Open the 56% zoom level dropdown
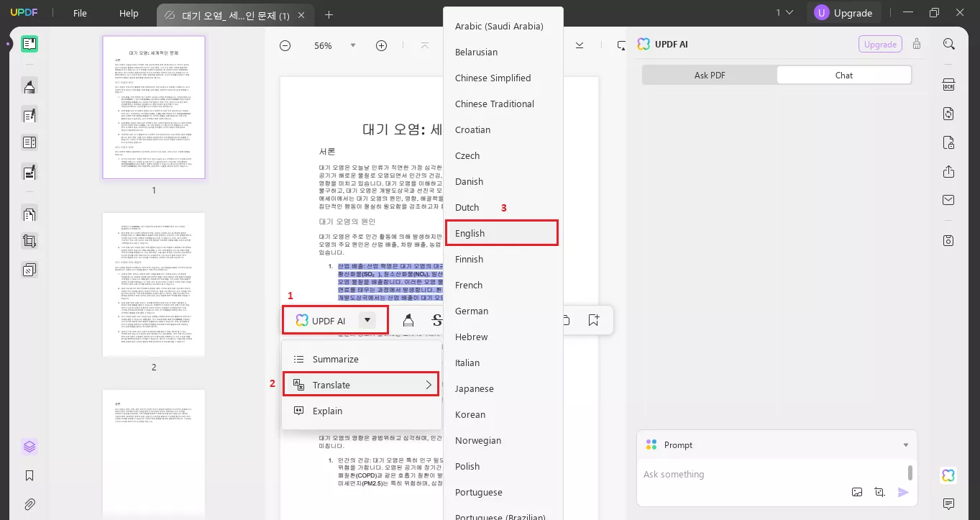This screenshot has height=520, width=980. click(333, 45)
